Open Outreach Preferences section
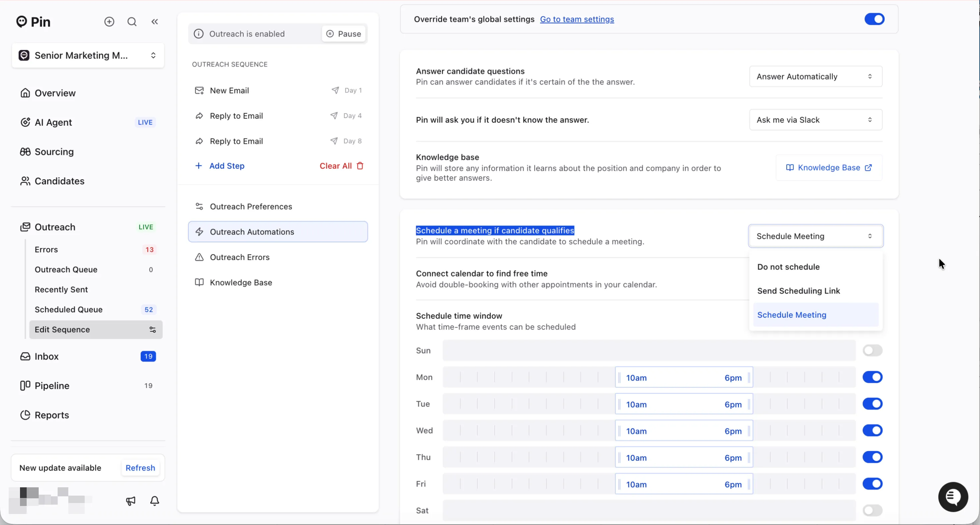The width and height of the screenshot is (980, 525). pos(278,206)
